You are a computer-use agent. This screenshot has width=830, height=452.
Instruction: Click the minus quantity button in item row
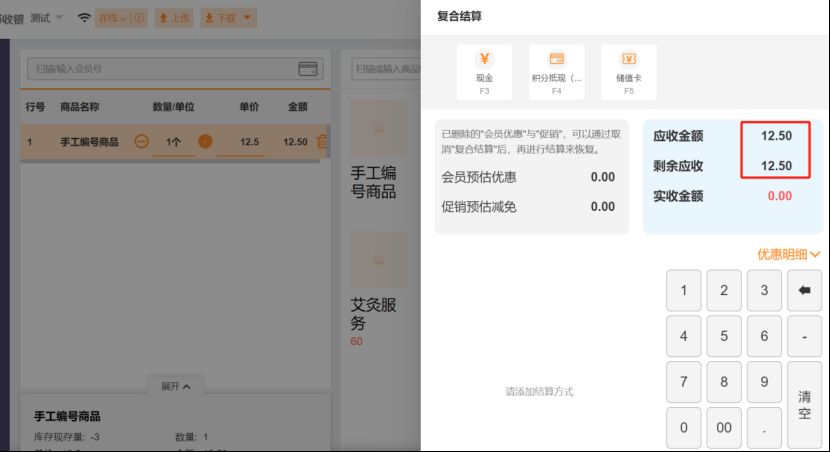tap(142, 142)
